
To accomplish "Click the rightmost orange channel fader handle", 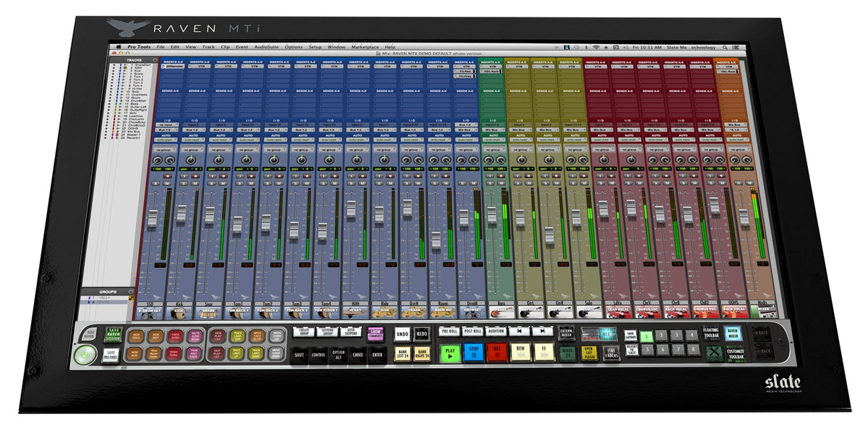I will pyautogui.click(x=744, y=217).
